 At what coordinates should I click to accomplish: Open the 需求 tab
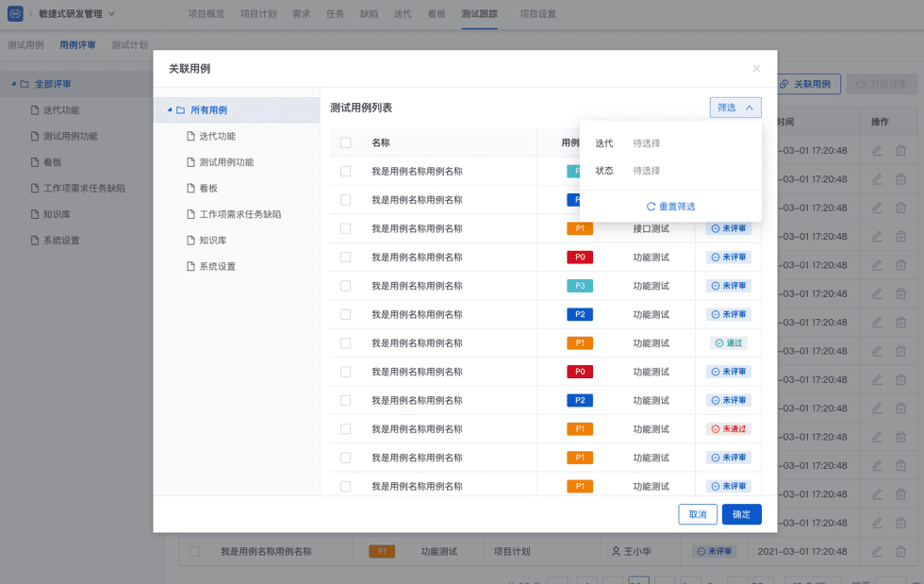[301, 13]
